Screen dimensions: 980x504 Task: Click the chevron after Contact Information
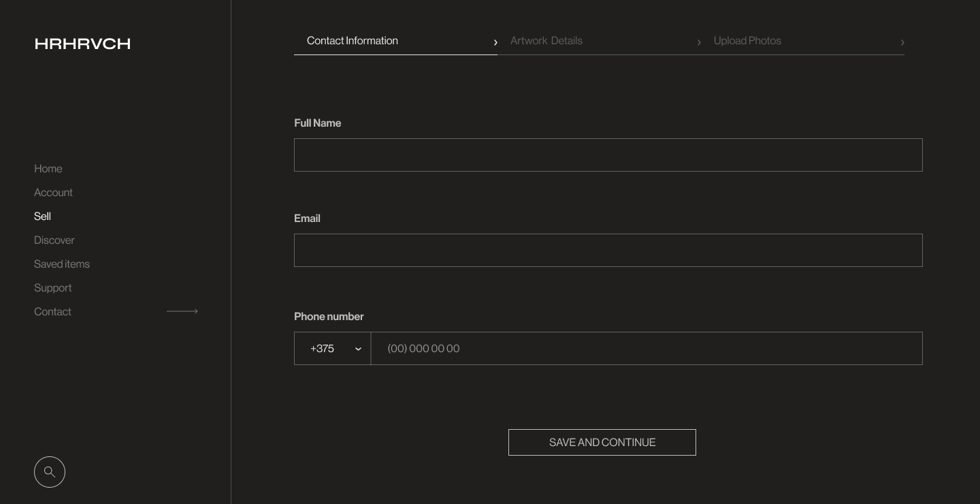pos(495,42)
